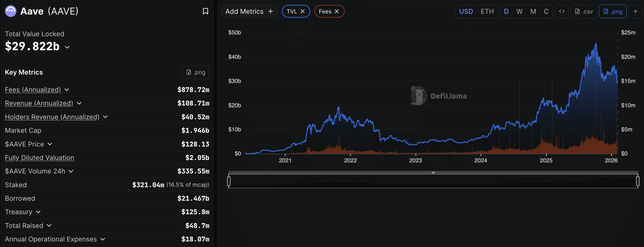Switch chart denomination to ETH
This screenshot has height=247, width=644.
pyautogui.click(x=487, y=11)
